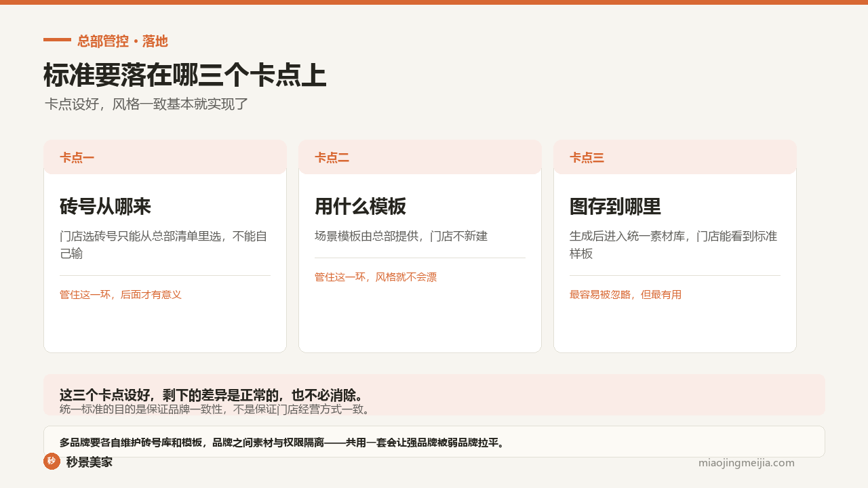The width and height of the screenshot is (868, 488).
Task: Click orange note 管住这一环，风格就不会漂
Action: [376, 277]
